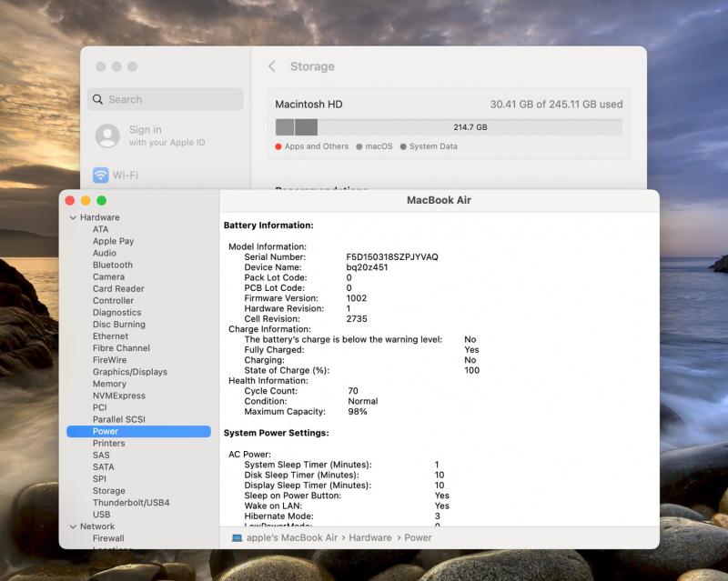728x581 pixels.
Task: Click the State of Charge value 100
Action: click(x=472, y=370)
